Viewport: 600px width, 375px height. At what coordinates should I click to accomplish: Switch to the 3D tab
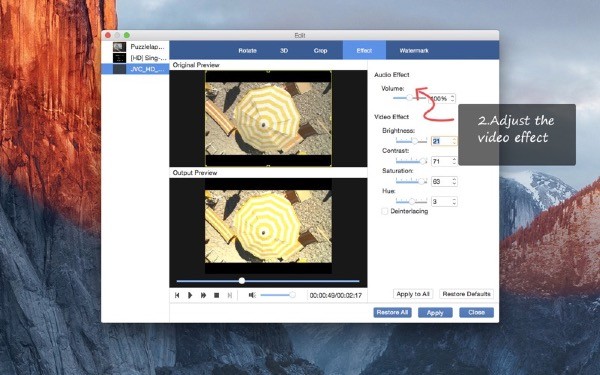click(284, 51)
